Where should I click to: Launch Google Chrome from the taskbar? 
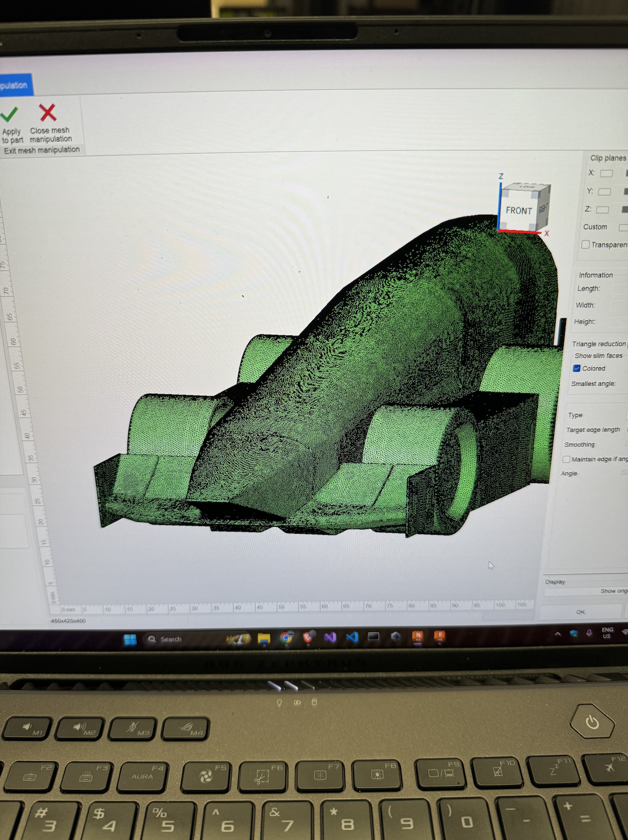(286, 638)
